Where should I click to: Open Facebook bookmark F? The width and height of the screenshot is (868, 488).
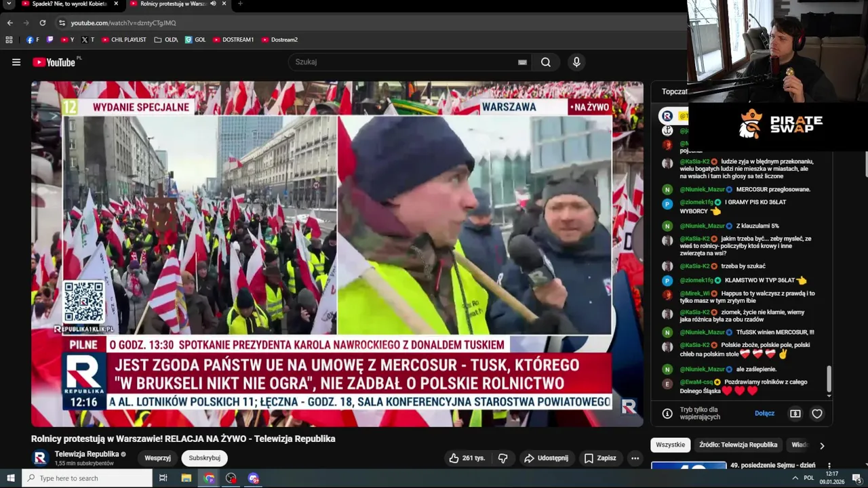33,40
